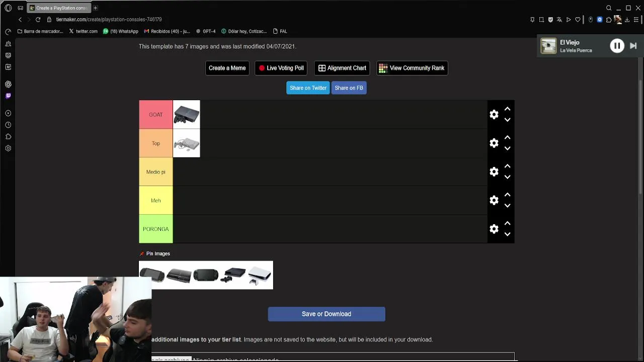This screenshot has width=644, height=362.
Task: Click the Opera menu logo
Action: tap(8, 8)
